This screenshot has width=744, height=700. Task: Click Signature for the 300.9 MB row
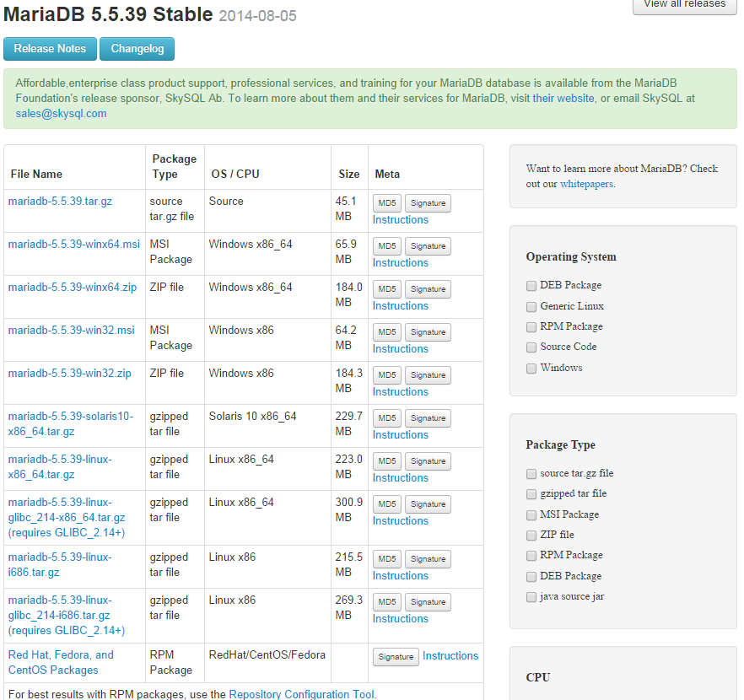click(428, 504)
